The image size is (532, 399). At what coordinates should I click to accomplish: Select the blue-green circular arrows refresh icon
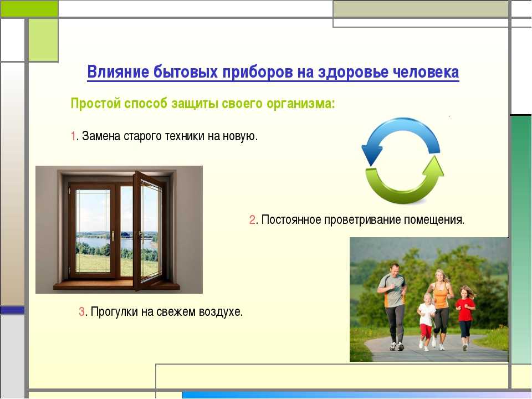pos(403,161)
